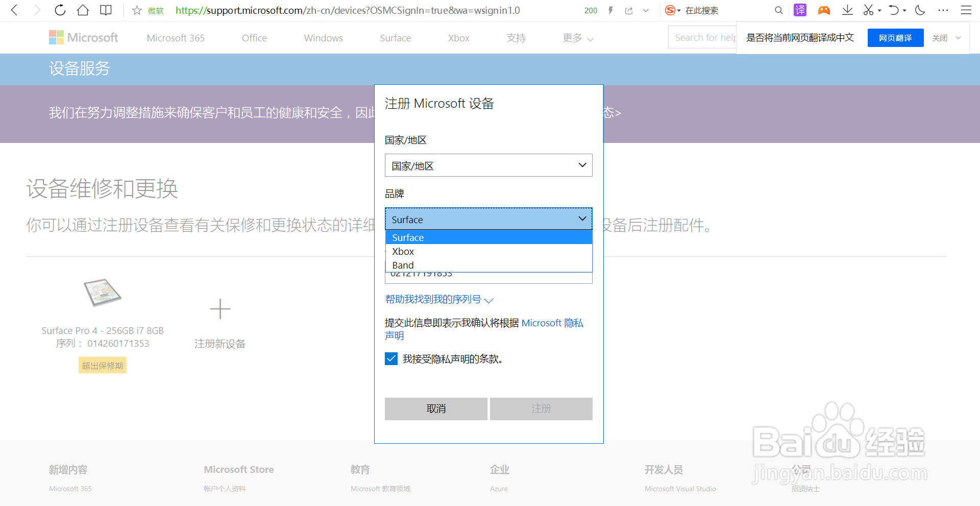Screen dimensions: 980x506
Task: Open footer Microsoft 365 link
Action: [x=70, y=489]
